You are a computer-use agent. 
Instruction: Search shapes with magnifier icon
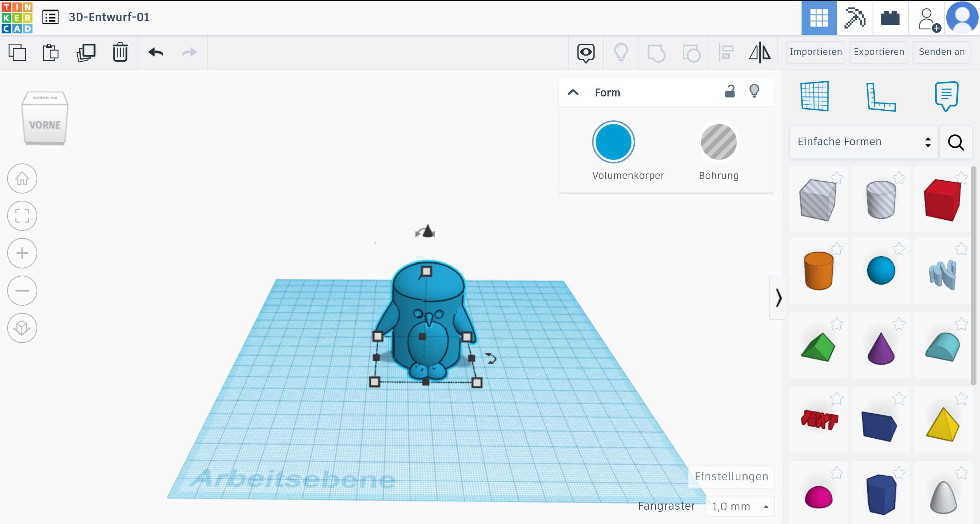(956, 142)
